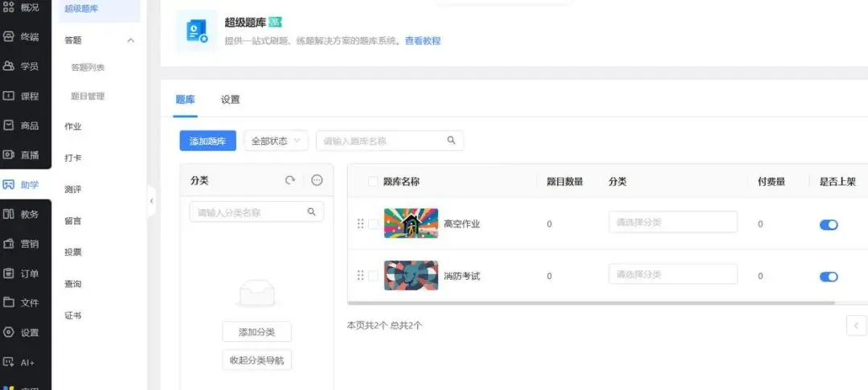Switch to the 设置 tab

(x=231, y=100)
